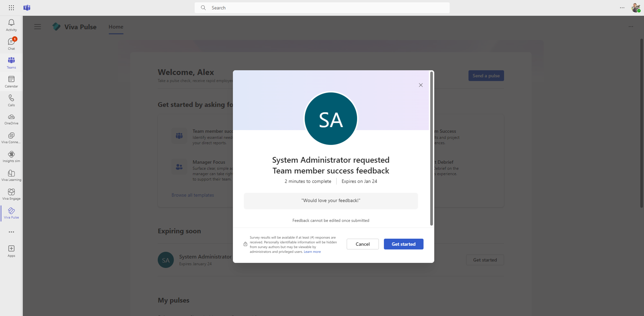Screen dimensions: 644x316
Task: Open the sidebar overflow ellipsis menu
Action: coord(11,232)
